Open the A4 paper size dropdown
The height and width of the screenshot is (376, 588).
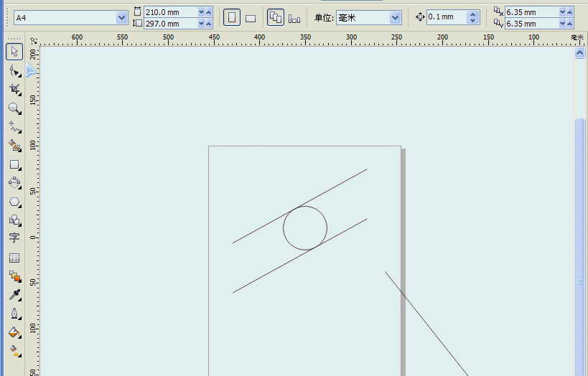click(121, 18)
